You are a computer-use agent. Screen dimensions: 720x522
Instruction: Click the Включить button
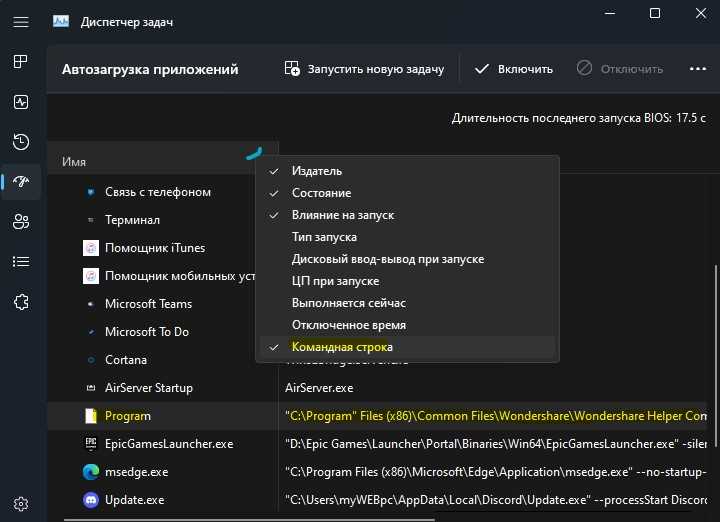(x=513, y=69)
